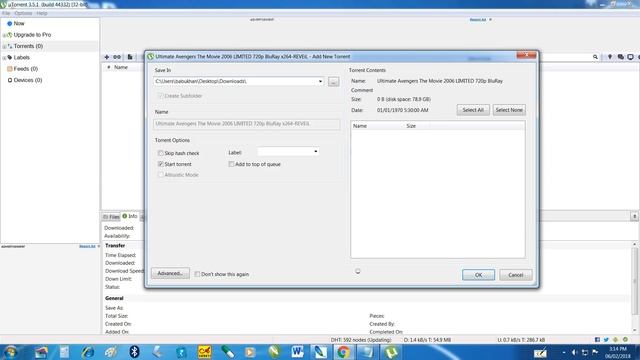Open Internet Explorer from taskbar
Image resolution: width=640 pixels, height=360 pixels.
click(x=87, y=352)
